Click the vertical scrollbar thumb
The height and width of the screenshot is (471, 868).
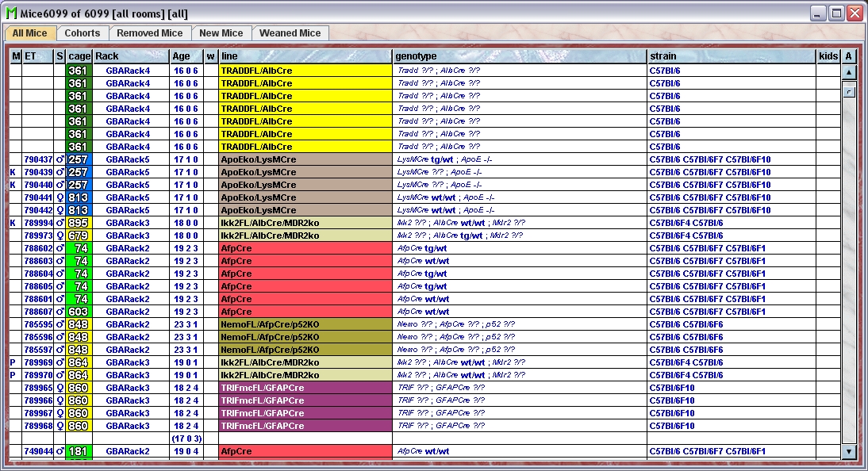point(848,91)
